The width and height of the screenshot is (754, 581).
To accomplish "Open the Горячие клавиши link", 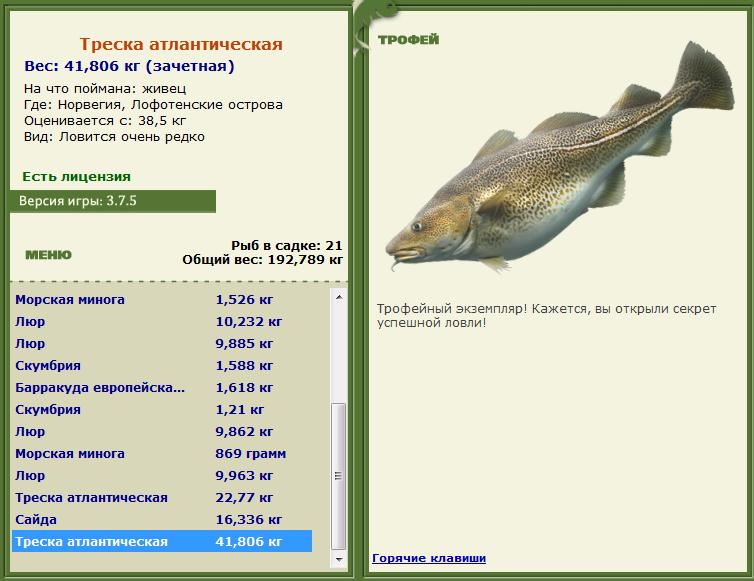I will 429,558.
